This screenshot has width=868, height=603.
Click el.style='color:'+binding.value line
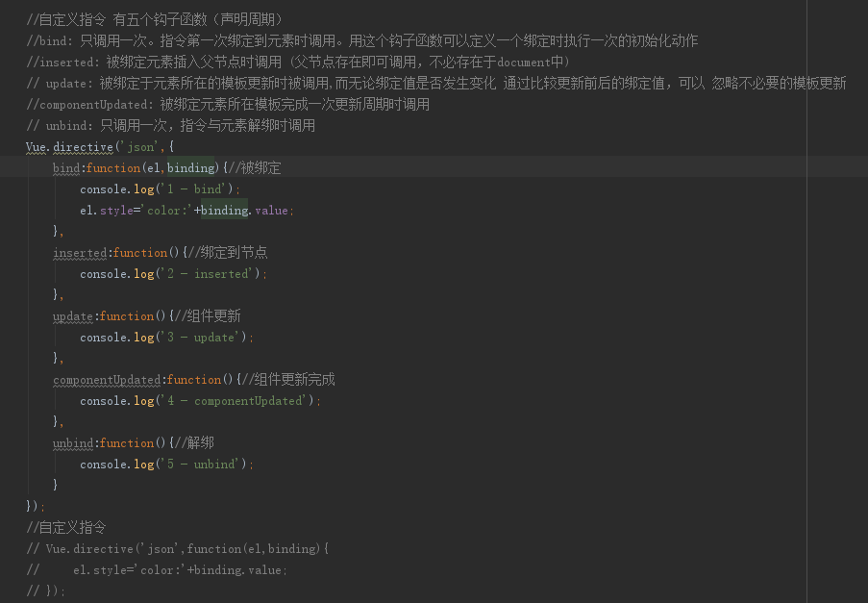click(x=187, y=211)
